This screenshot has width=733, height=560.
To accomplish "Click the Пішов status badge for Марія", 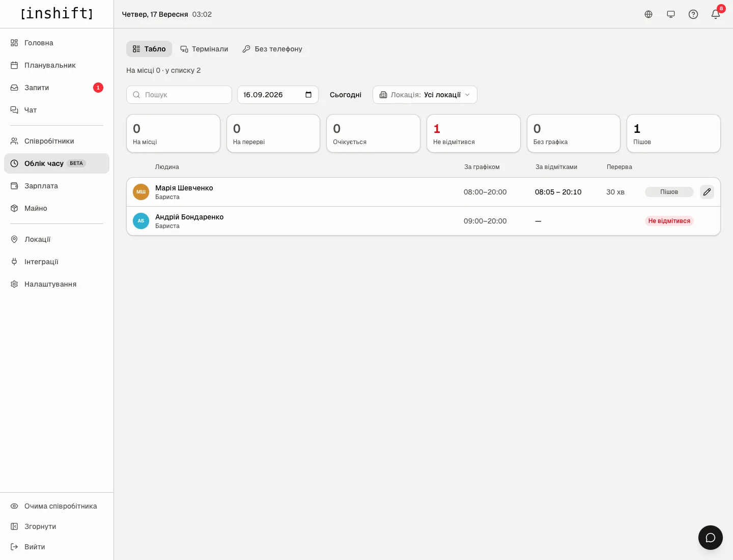I will tap(669, 192).
